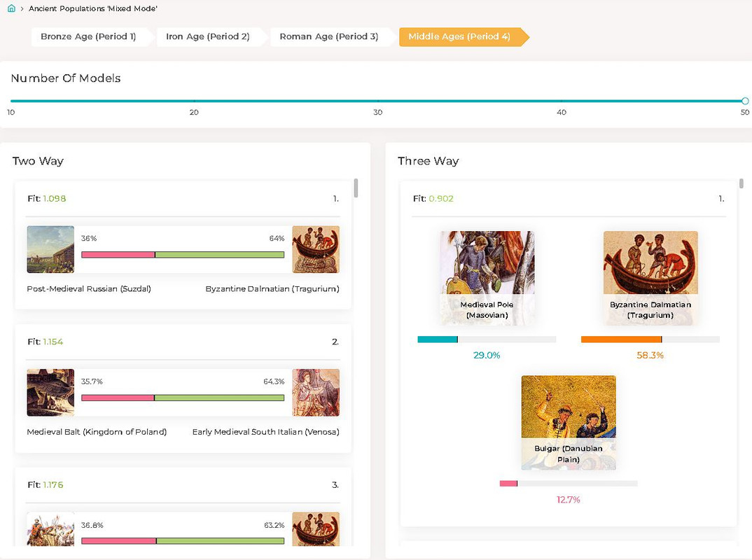The height and width of the screenshot is (560, 752).
Task: Open Byzantine Dalmatian thumbnail in Two Way model 1
Action: (x=316, y=249)
